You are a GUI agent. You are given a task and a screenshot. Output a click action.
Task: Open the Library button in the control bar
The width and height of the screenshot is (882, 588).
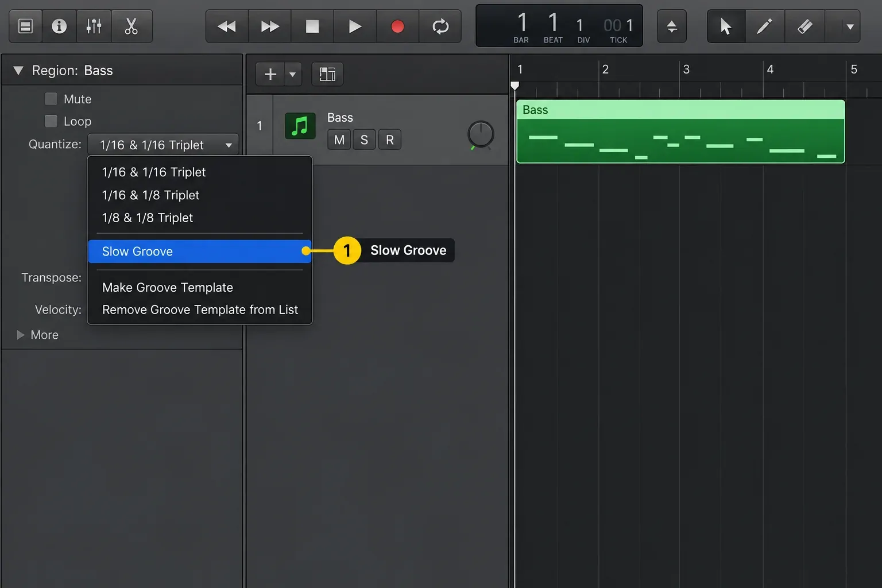pyautogui.click(x=26, y=26)
